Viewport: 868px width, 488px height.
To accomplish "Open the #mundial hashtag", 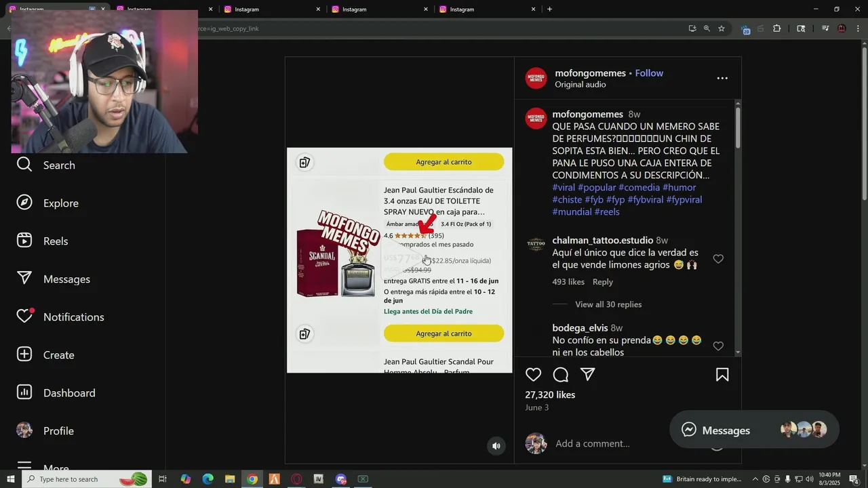I will 572,211.
